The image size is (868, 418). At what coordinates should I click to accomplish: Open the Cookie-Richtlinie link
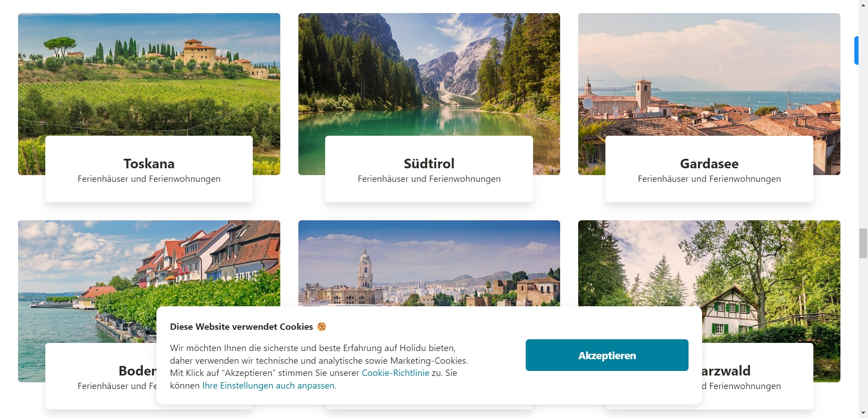[x=395, y=373]
